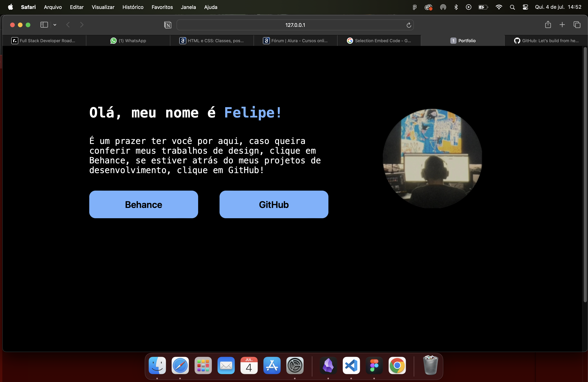Open the Bluetooth menu bar icon
The image size is (588, 382).
coord(456,7)
